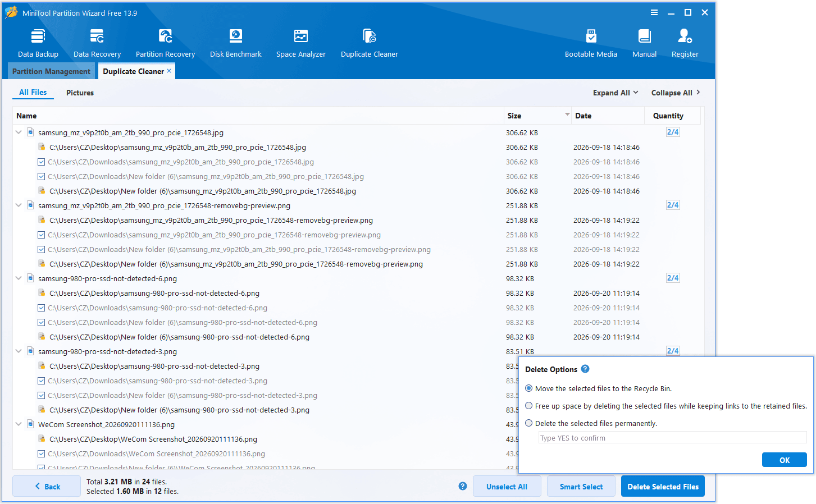Select the All Files tab

tap(33, 92)
